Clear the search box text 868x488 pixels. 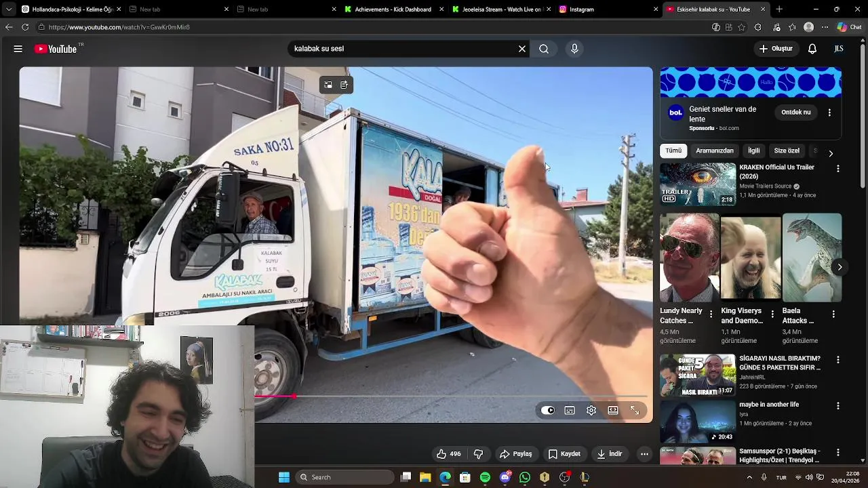[x=522, y=49]
